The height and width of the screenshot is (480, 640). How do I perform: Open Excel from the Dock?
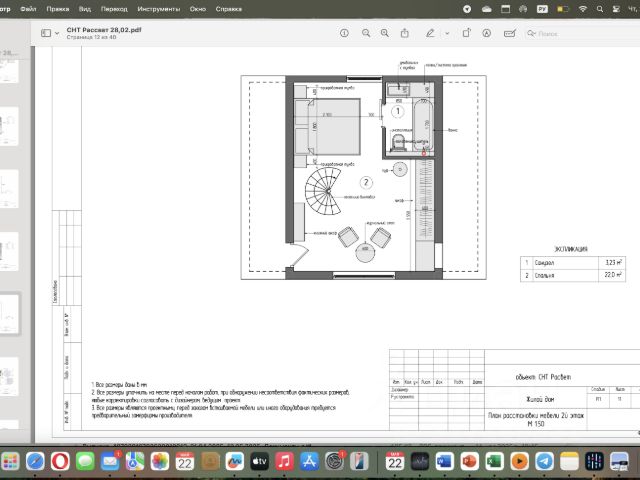pos(494,462)
